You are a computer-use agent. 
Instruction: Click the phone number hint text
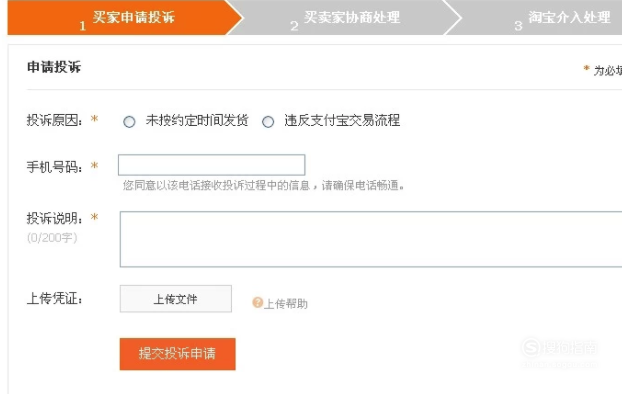click(263, 185)
